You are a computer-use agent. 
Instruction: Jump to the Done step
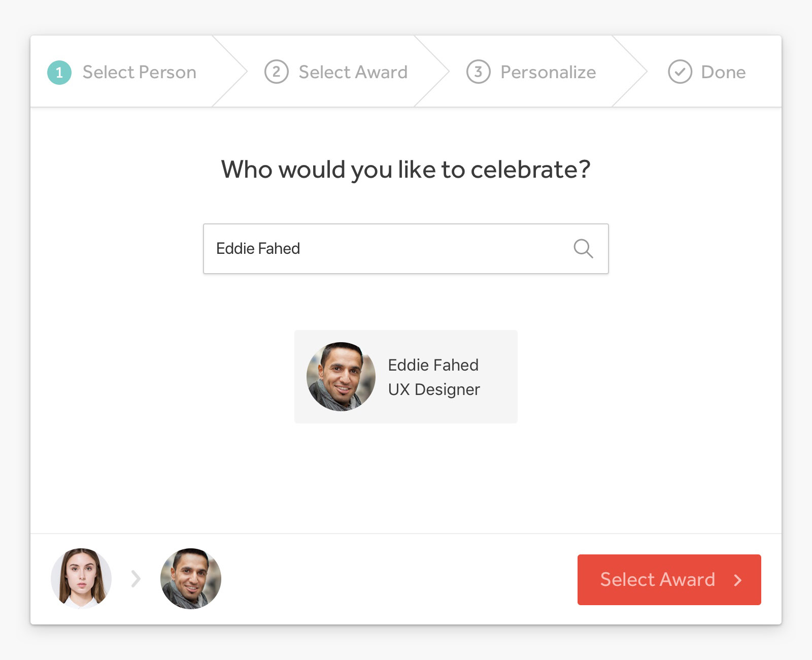[x=707, y=72]
